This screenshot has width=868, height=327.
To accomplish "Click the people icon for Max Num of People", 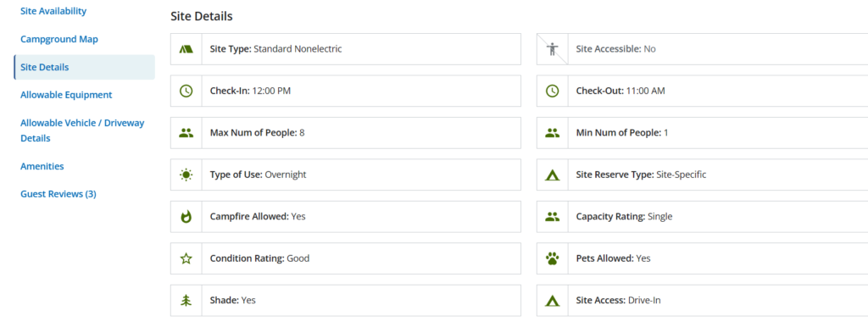I will coord(186,133).
